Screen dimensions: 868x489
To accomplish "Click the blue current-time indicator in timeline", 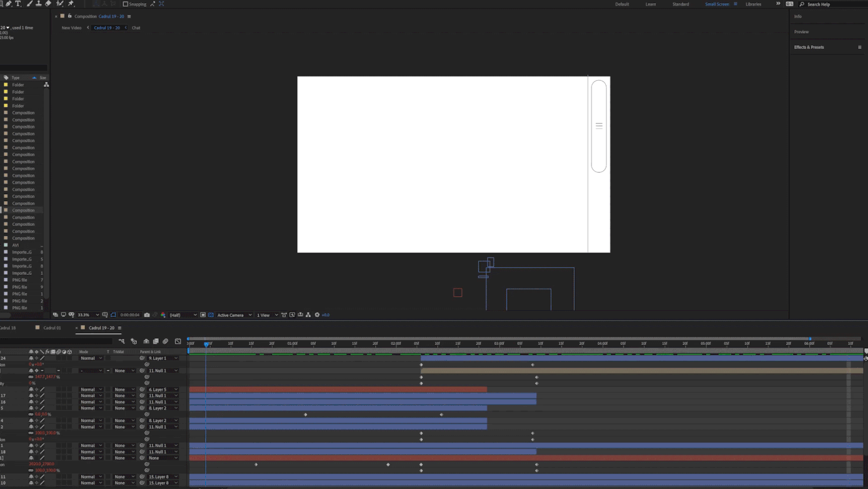I will [206, 344].
